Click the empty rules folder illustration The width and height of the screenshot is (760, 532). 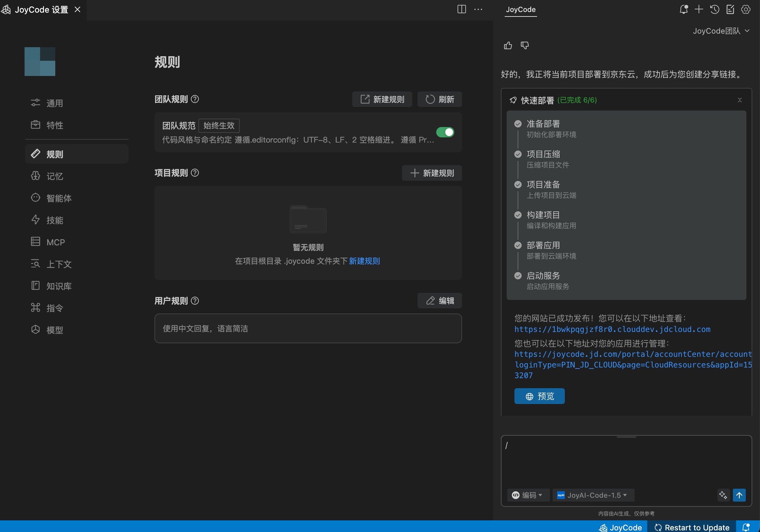click(308, 219)
